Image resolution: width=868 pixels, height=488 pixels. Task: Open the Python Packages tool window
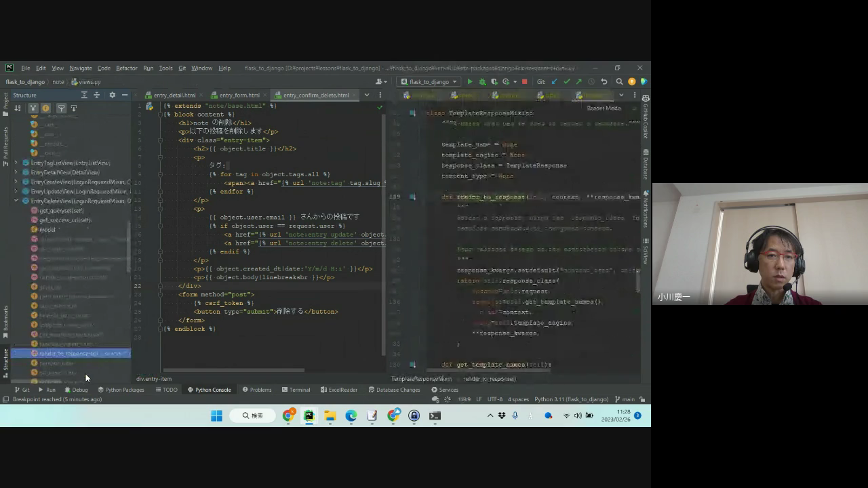click(x=121, y=390)
